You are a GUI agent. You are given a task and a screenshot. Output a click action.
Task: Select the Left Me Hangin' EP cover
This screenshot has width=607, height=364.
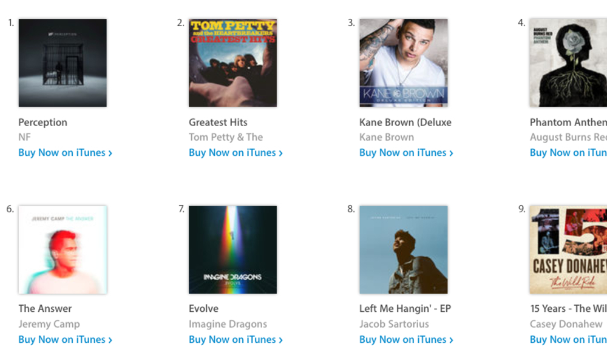[404, 249]
